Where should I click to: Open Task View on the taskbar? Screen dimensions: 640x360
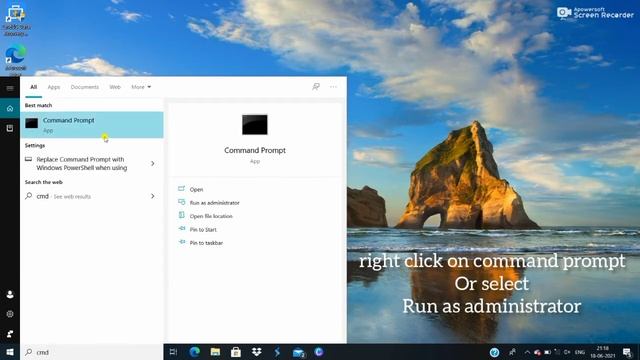click(x=173, y=352)
